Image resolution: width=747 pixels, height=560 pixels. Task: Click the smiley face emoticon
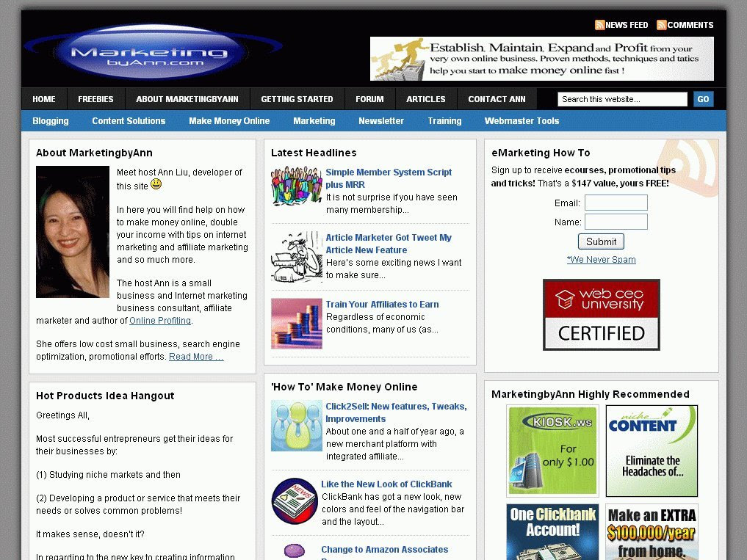pyautogui.click(x=156, y=183)
